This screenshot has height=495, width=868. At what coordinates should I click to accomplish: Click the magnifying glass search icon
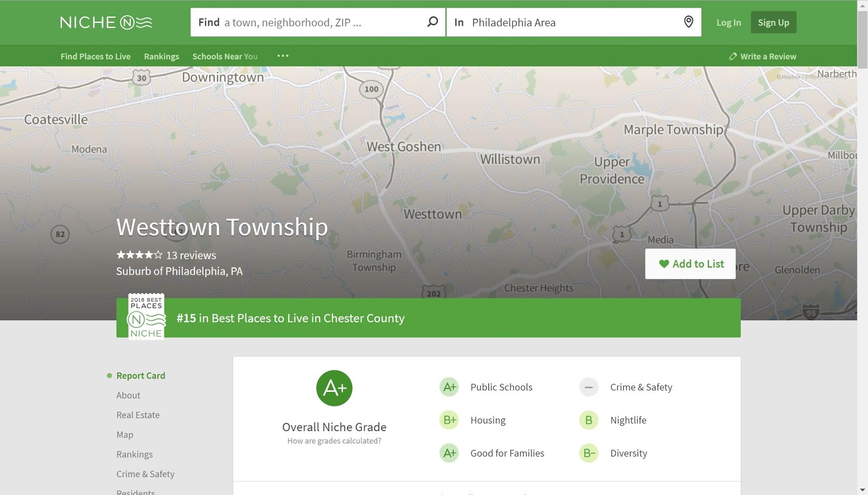click(432, 22)
